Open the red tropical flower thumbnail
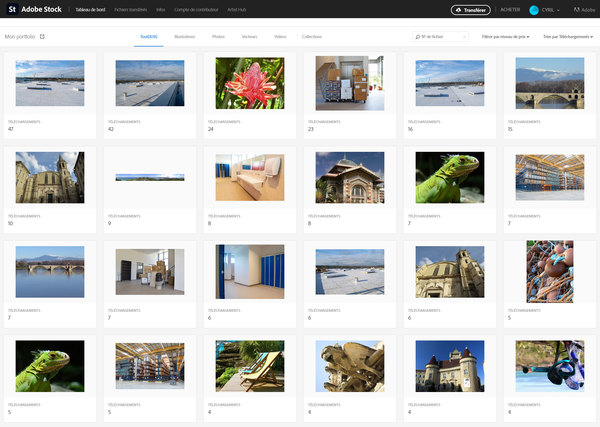The image size is (600, 427). [250, 82]
